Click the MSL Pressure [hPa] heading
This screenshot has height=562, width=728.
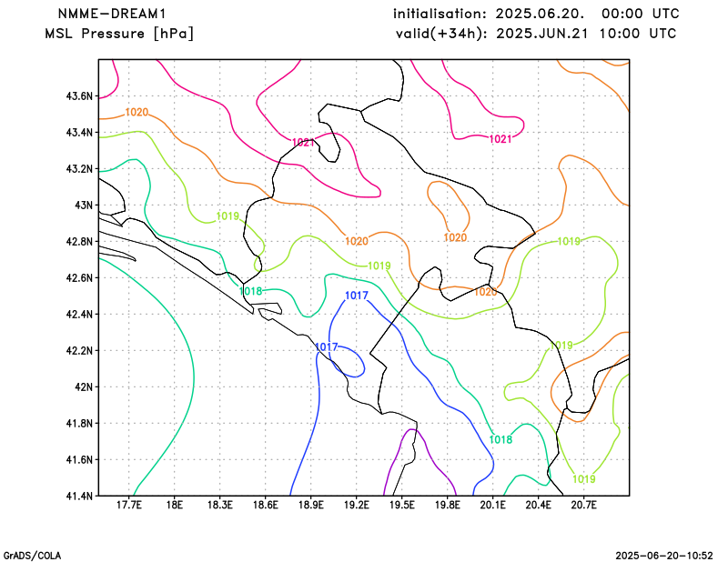tap(119, 34)
